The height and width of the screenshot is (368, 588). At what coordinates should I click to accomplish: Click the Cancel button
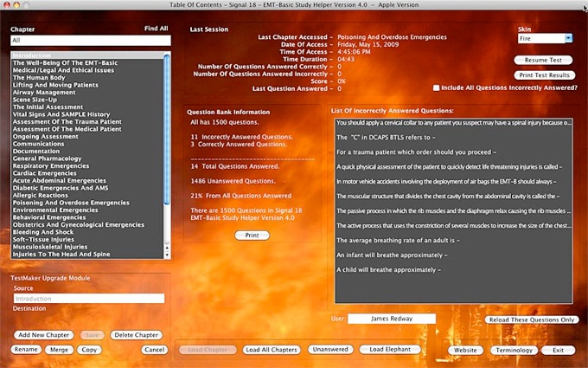point(155,350)
